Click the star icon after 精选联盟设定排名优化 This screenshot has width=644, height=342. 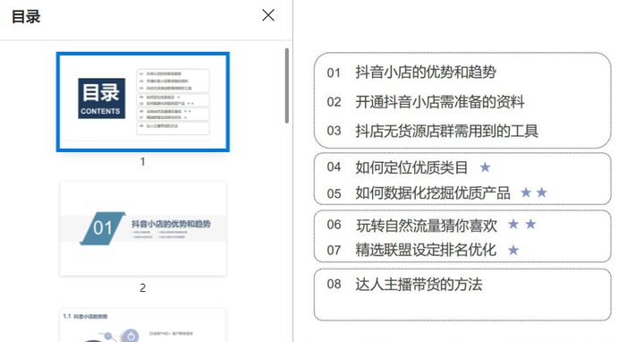513,250
